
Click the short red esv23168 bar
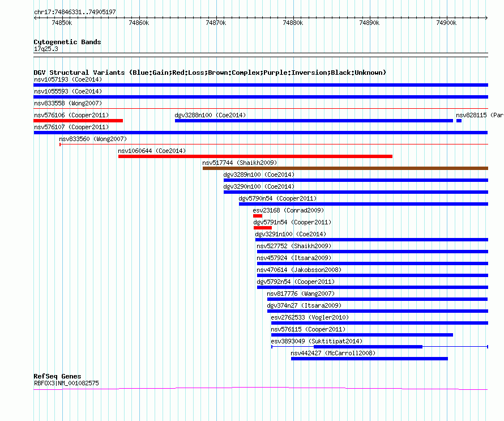(x=258, y=216)
